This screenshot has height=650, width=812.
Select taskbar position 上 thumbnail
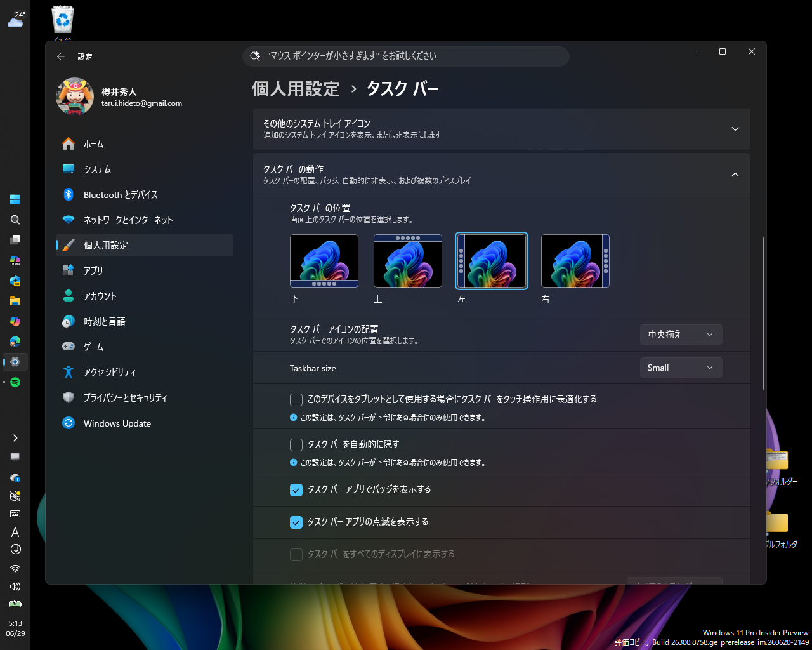(x=408, y=261)
